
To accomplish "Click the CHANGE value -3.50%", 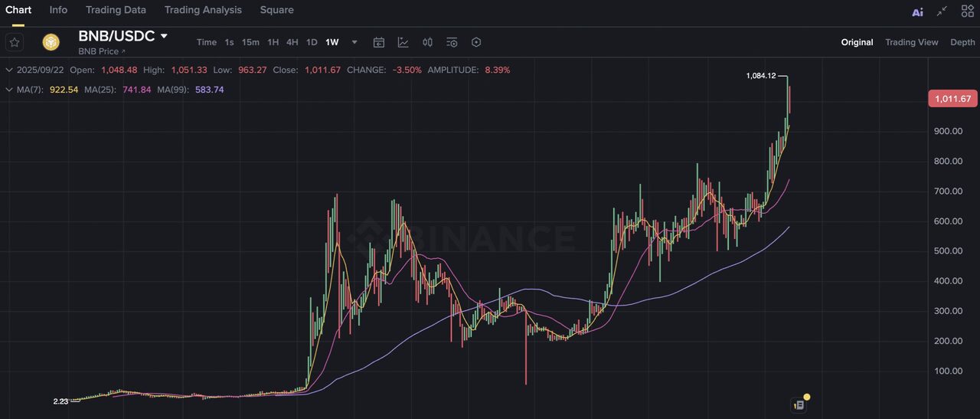I will [407, 70].
